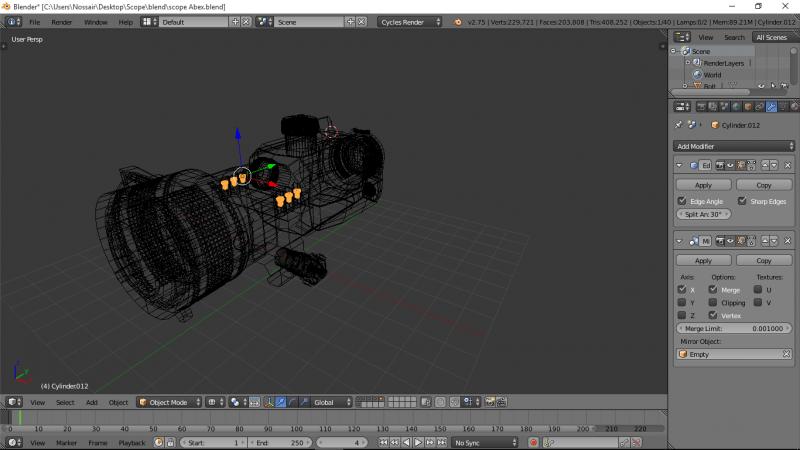The height and width of the screenshot is (450, 800).
Task: Click the modifiers wrench tab icon
Action: (x=771, y=106)
